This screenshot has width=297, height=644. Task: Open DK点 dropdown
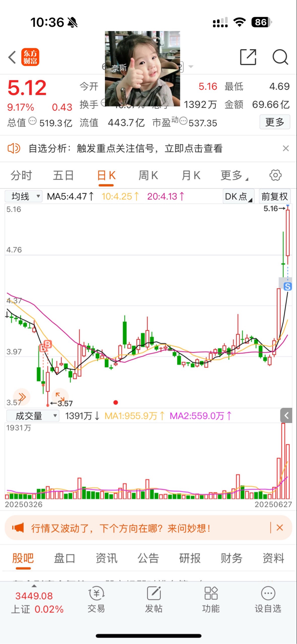tap(239, 196)
